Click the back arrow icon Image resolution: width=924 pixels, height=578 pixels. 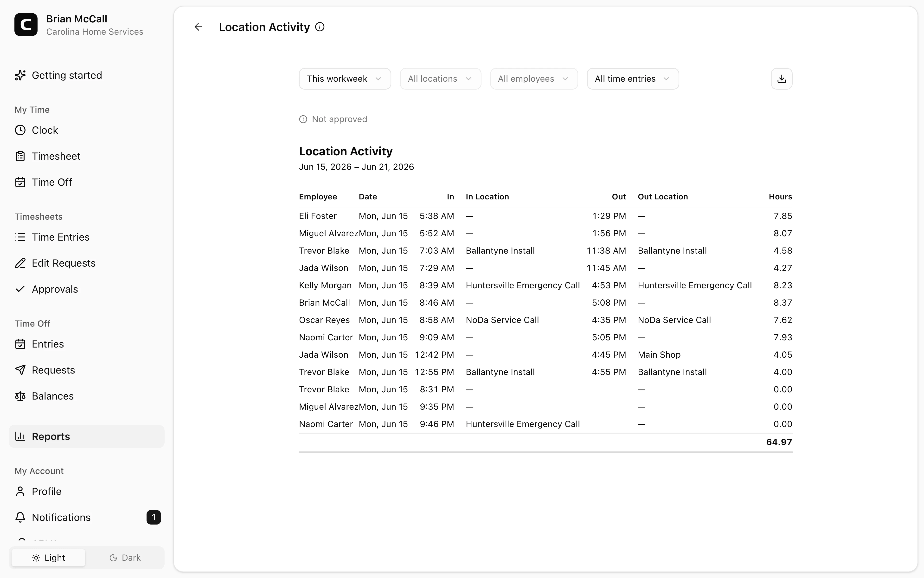pyautogui.click(x=198, y=27)
